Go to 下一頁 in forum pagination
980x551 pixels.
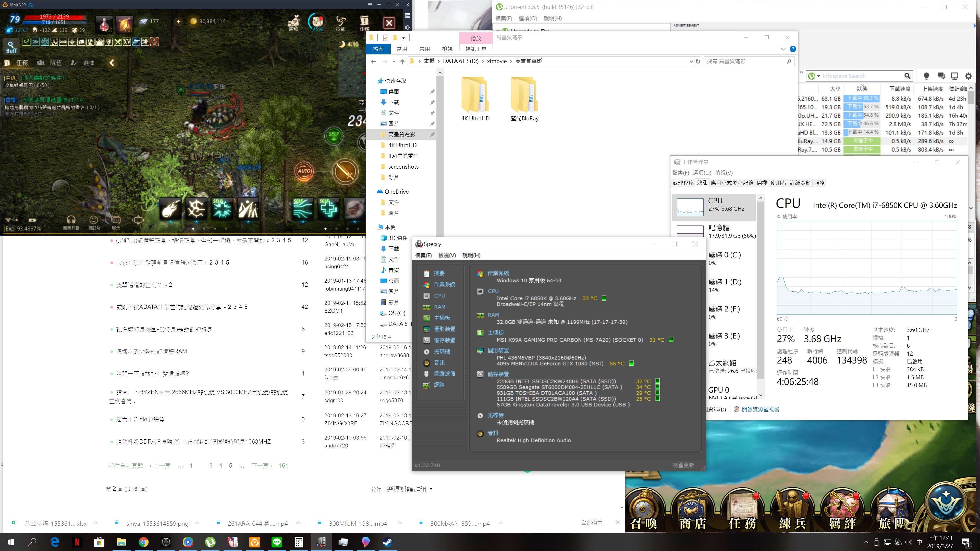[262, 466]
